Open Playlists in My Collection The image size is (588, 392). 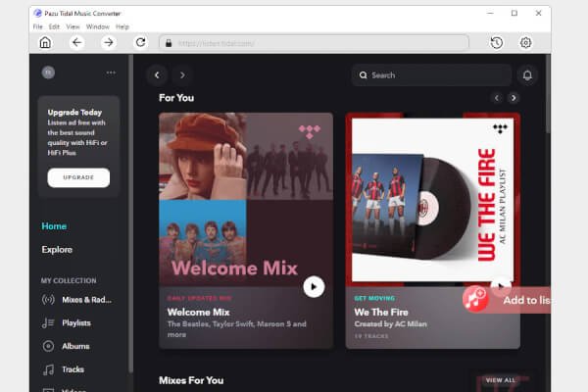pyautogui.click(x=76, y=323)
